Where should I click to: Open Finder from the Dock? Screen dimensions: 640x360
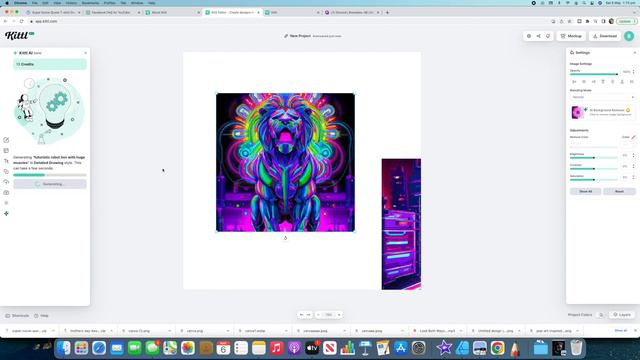(x=64, y=348)
